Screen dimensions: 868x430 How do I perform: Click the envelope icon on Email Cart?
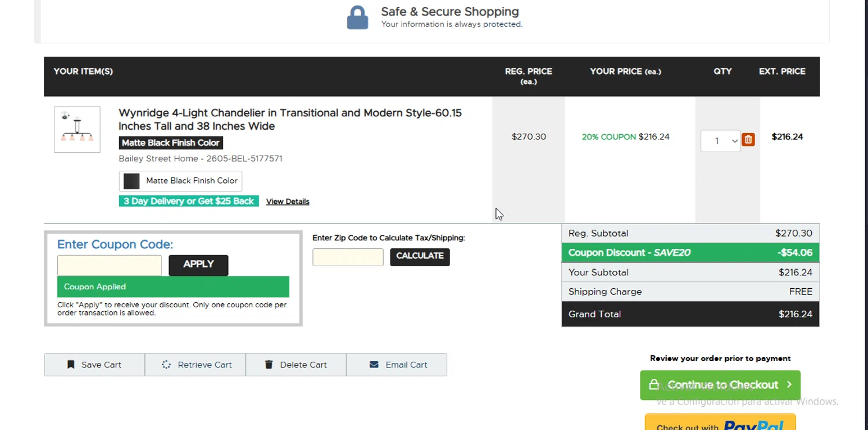374,365
